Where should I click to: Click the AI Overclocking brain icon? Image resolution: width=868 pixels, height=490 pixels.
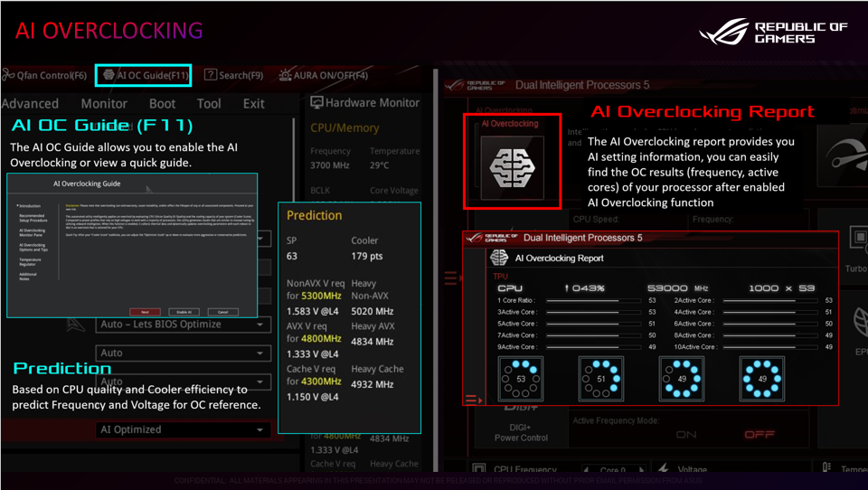point(512,168)
